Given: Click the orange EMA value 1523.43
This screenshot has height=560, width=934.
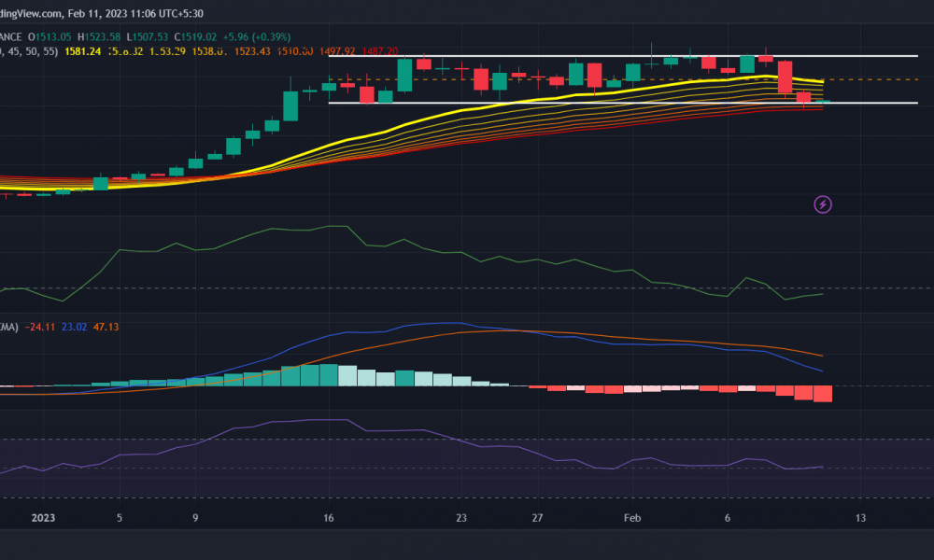Looking at the screenshot, I should click(252, 51).
